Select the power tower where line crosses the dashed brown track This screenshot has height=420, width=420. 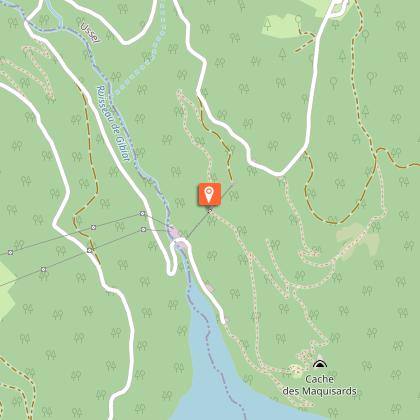[x=89, y=250]
